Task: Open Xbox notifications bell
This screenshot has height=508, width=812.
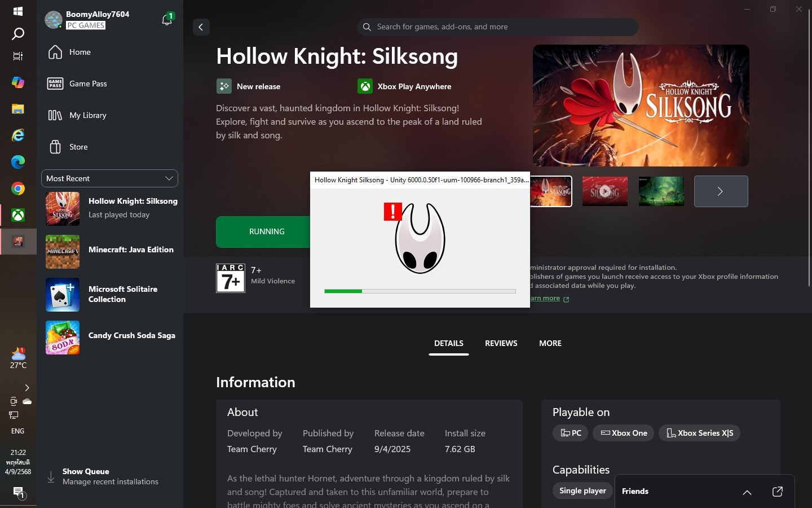Action: [x=167, y=20]
